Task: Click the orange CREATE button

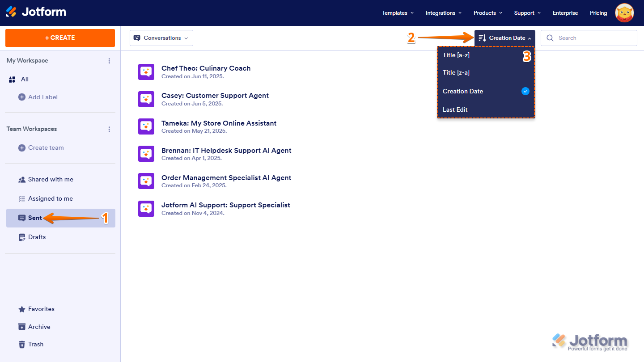Action: tap(60, 38)
